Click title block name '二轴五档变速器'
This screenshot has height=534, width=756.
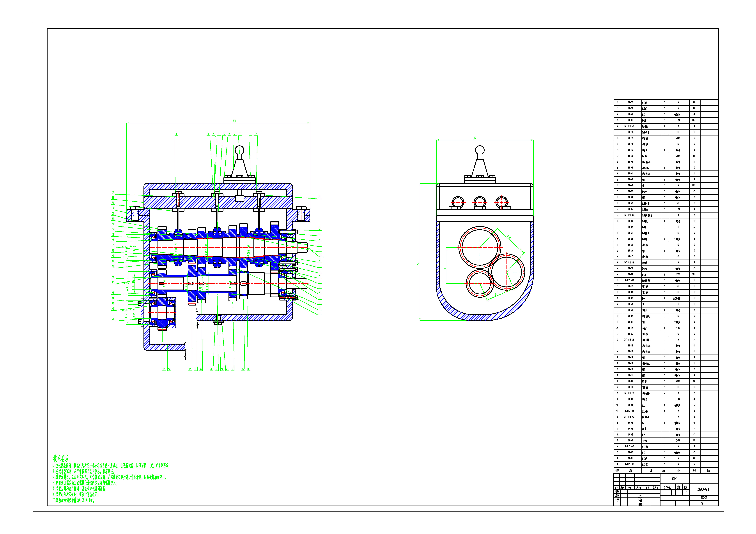(x=703, y=490)
